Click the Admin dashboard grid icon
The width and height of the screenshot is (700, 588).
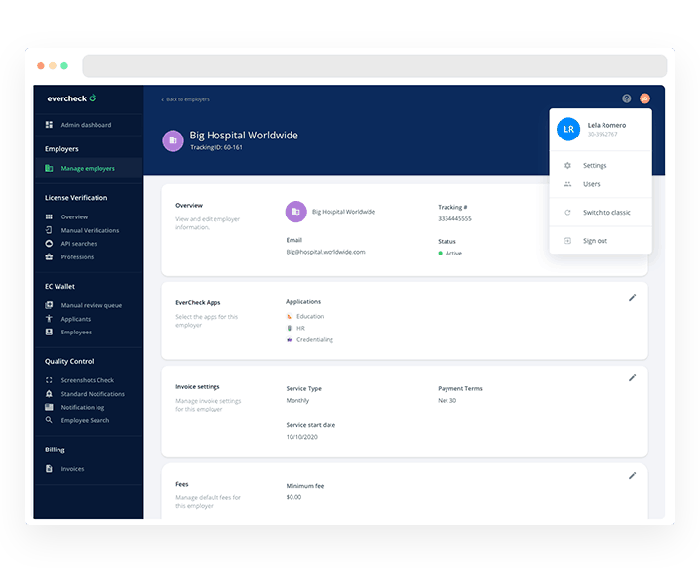[x=50, y=125]
